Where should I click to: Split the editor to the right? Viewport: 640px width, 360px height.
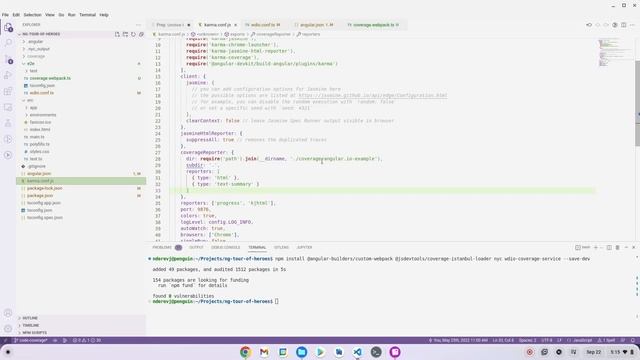point(623,25)
